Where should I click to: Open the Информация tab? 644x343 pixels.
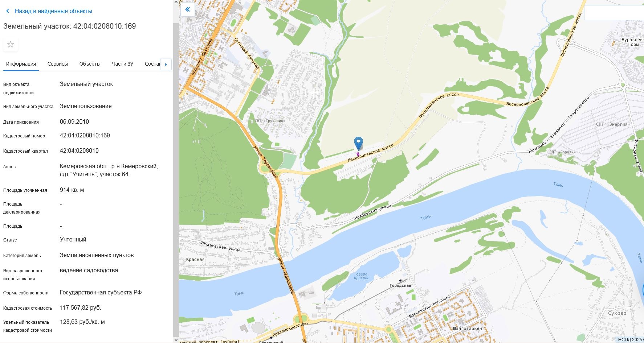(21, 64)
